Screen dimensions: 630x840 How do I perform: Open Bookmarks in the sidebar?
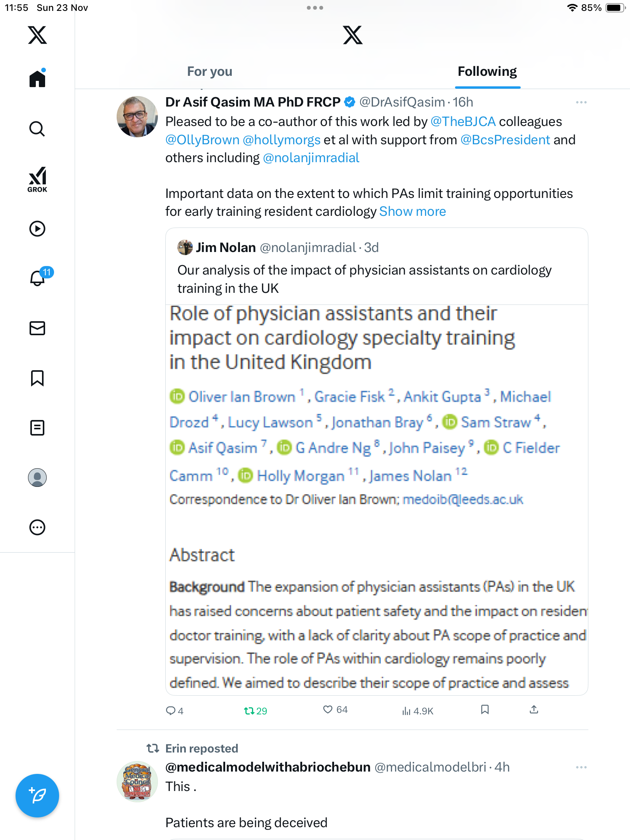[37, 378]
